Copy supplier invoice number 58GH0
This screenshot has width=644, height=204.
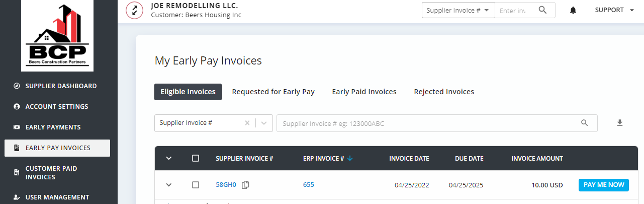click(x=245, y=185)
